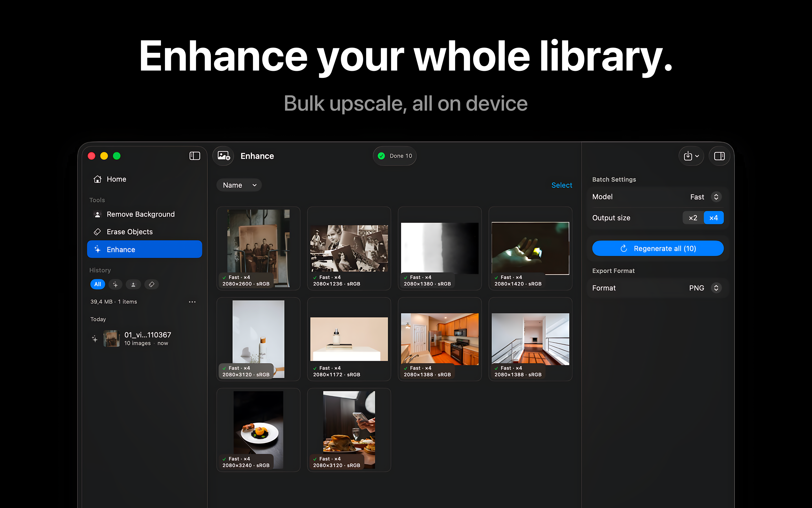Click the add images icon beside Enhance
This screenshot has height=508, width=812.
[x=224, y=156]
